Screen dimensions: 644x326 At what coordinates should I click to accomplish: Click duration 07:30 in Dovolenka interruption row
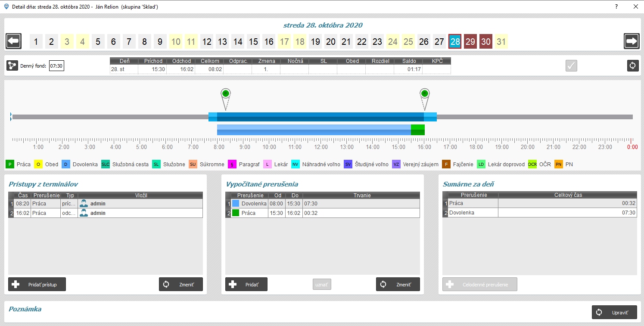tap(311, 203)
